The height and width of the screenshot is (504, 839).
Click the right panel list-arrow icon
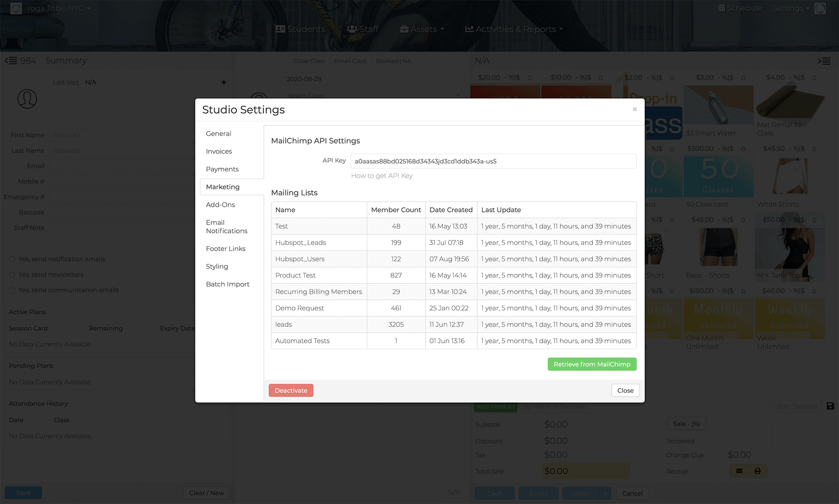point(824,61)
